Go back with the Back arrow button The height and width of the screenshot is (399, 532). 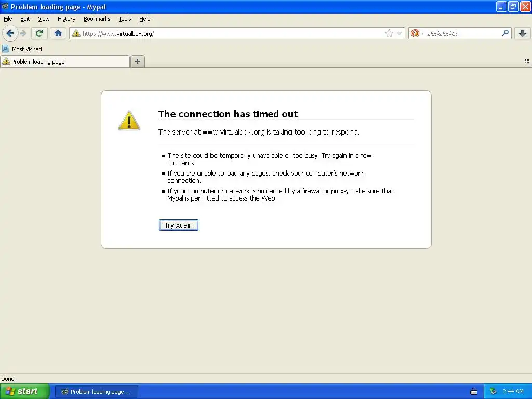10,33
